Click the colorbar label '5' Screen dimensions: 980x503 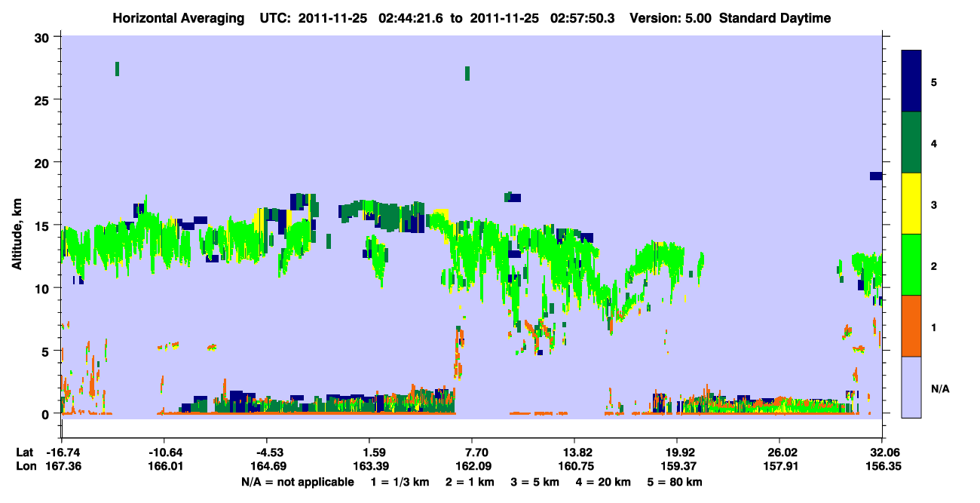click(x=934, y=81)
